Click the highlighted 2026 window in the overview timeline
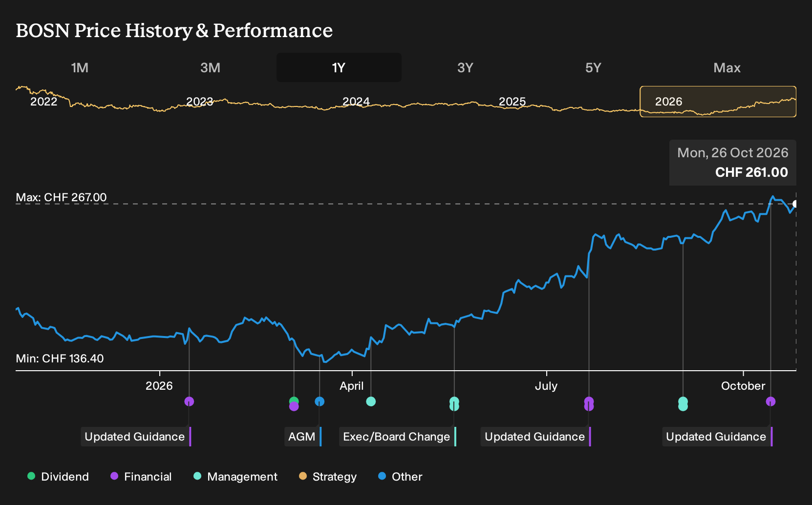The height and width of the screenshot is (505, 812). click(718, 102)
